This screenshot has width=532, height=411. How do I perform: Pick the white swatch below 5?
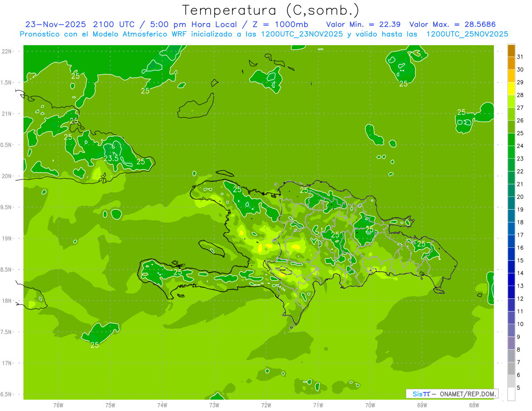511,394
